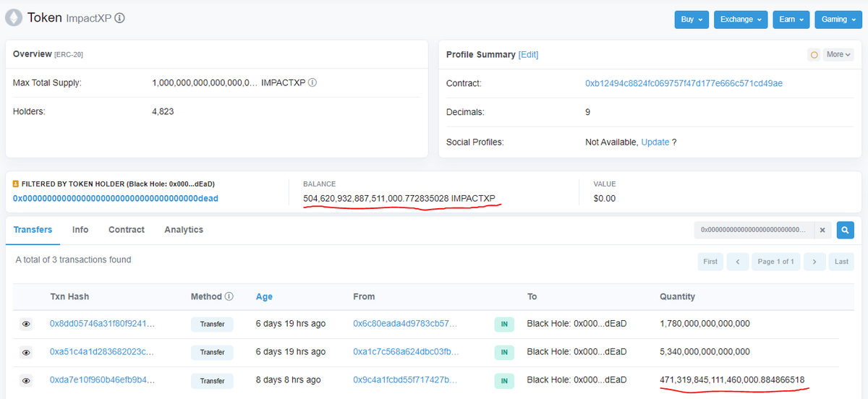The height and width of the screenshot is (399, 868).
Task: Click the Method column info icon
Action: (229, 296)
